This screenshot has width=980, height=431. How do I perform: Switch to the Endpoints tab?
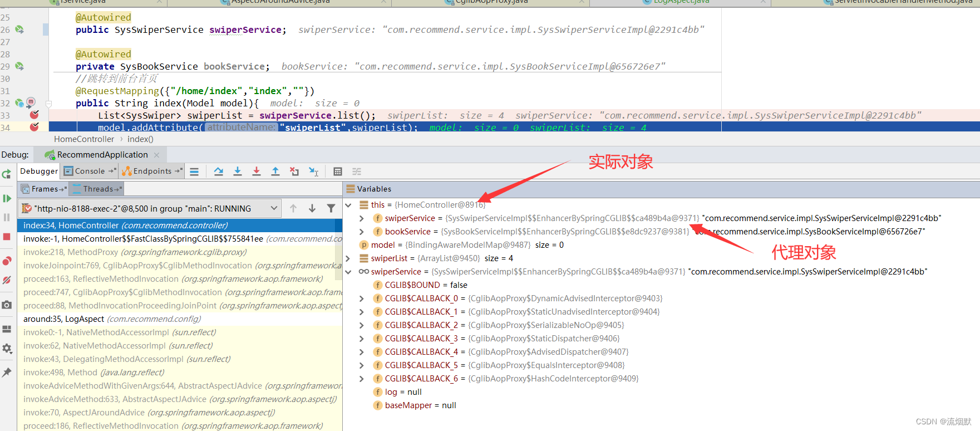pyautogui.click(x=152, y=171)
